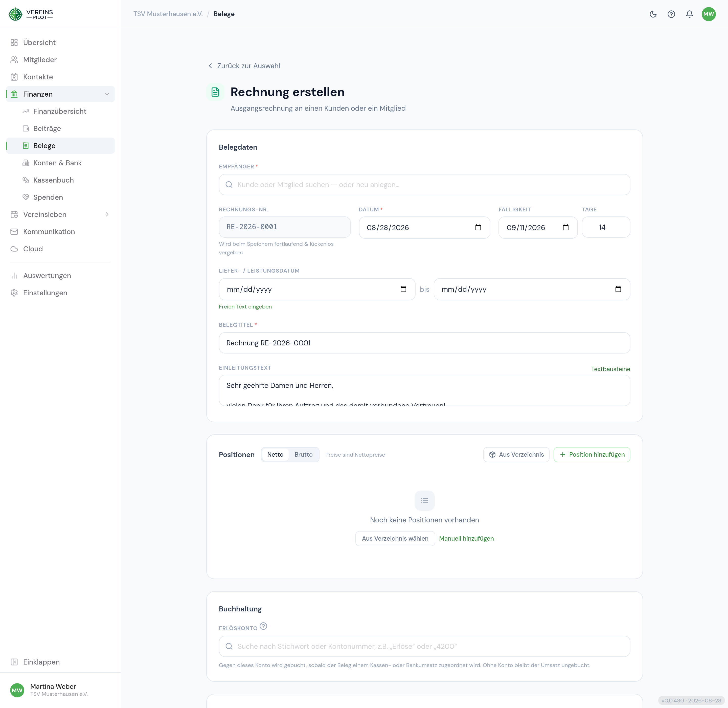The height and width of the screenshot is (708, 728).
Task: Open the MW user avatar in header
Action: (x=709, y=14)
